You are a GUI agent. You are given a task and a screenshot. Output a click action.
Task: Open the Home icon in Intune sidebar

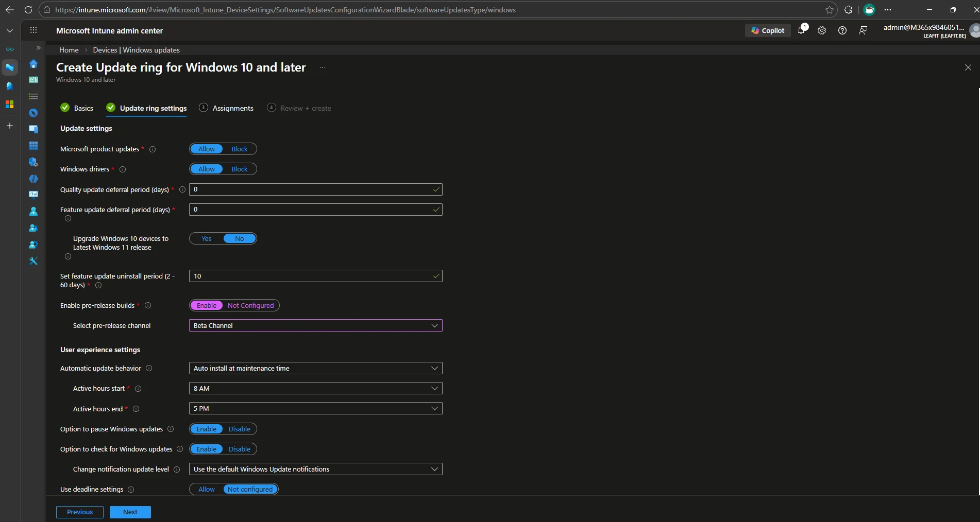click(33, 64)
